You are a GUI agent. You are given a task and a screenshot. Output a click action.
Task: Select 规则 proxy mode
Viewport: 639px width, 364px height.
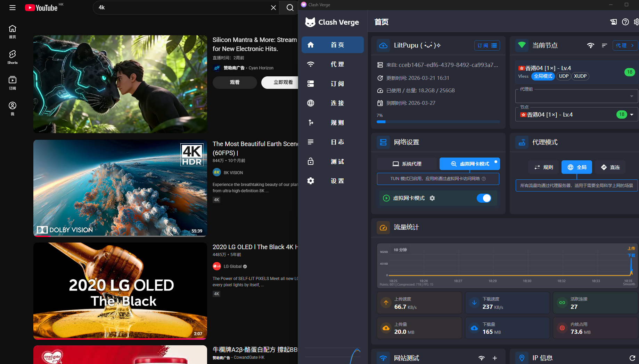point(543,167)
